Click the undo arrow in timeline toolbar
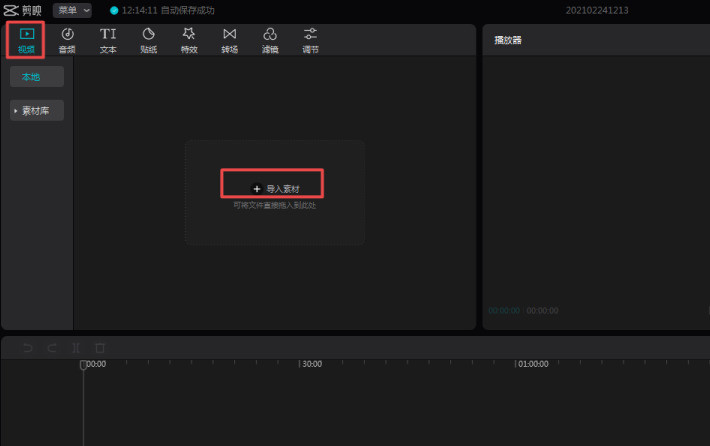Image resolution: width=710 pixels, height=446 pixels. [28, 348]
